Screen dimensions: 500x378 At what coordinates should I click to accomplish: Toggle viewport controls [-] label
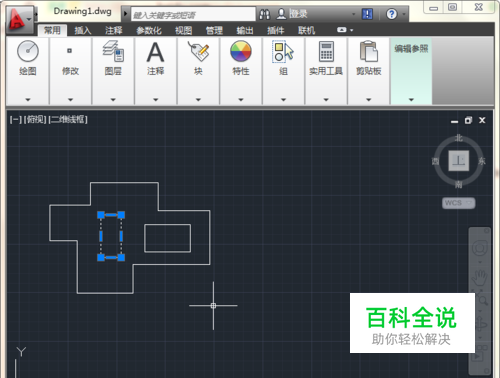pos(15,119)
